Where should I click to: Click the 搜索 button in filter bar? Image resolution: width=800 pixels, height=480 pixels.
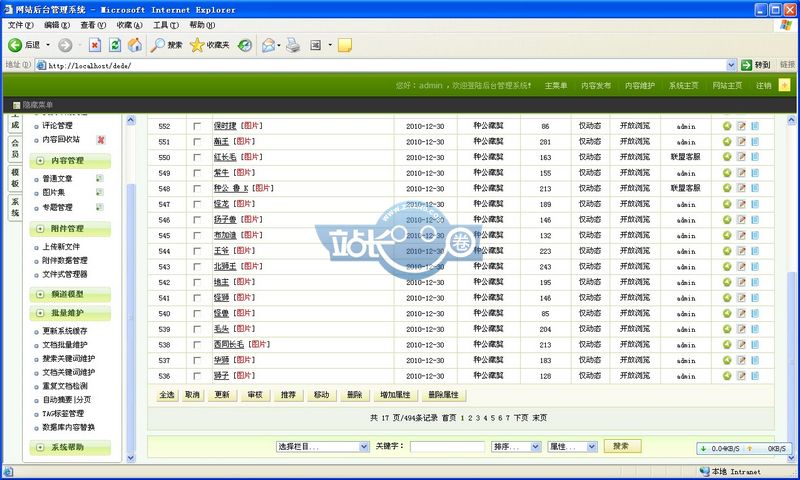click(x=621, y=446)
